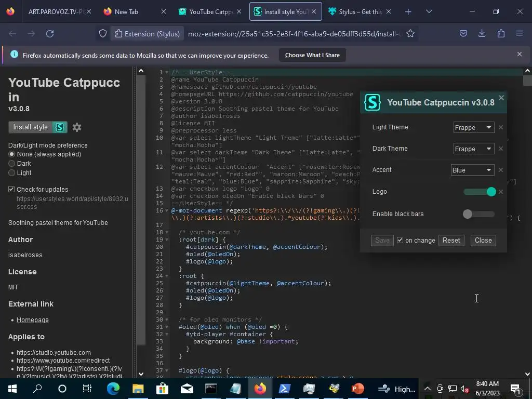Image resolution: width=532 pixels, height=399 pixels.
Task: Open Microsoft Store from the taskbar
Action: (x=162, y=389)
